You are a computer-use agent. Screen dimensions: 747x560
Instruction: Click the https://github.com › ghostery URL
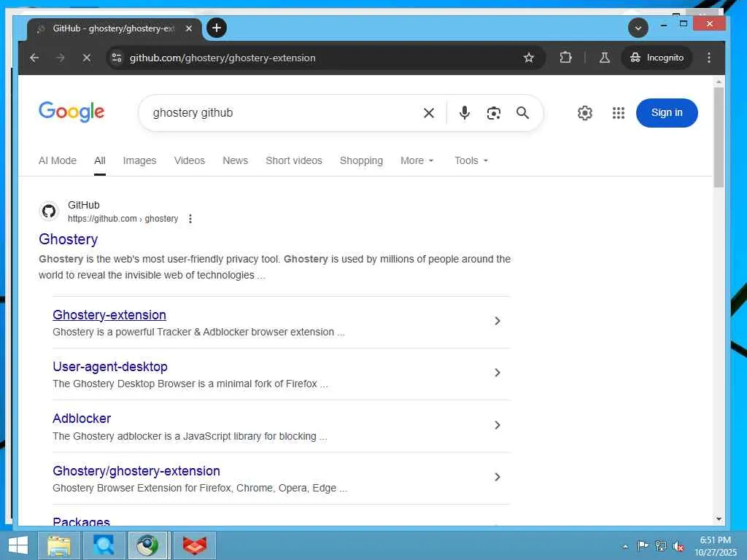[x=123, y=219]
